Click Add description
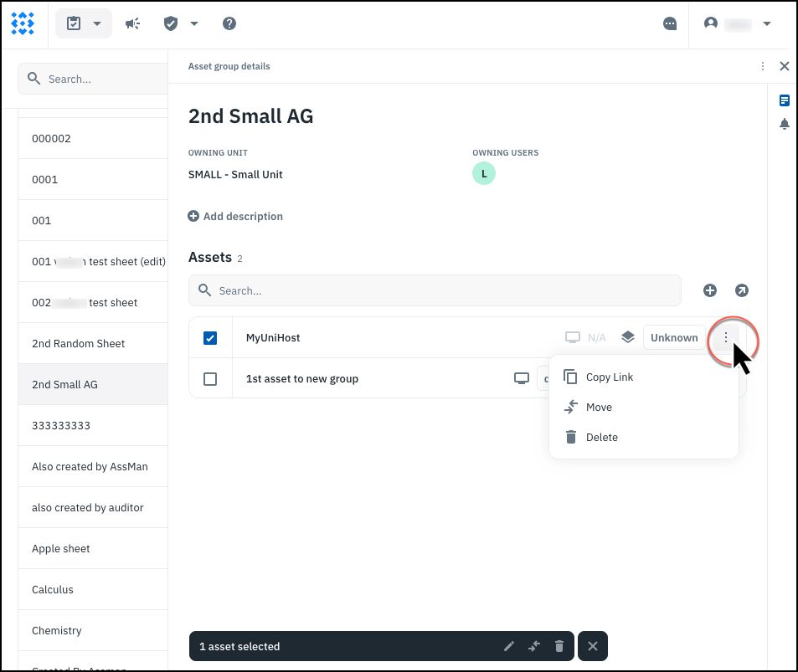Screen dimensions: 798x672 (x=235, y=216)
